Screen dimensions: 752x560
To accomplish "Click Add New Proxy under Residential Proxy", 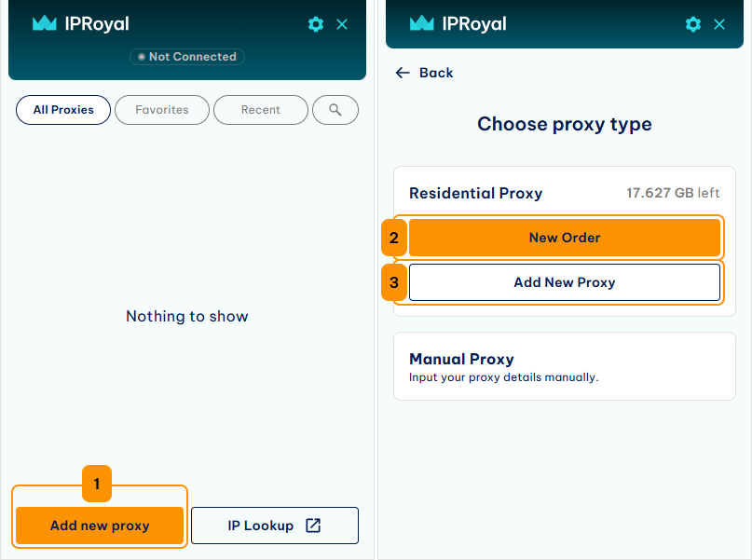I will [x=565, y=282].
